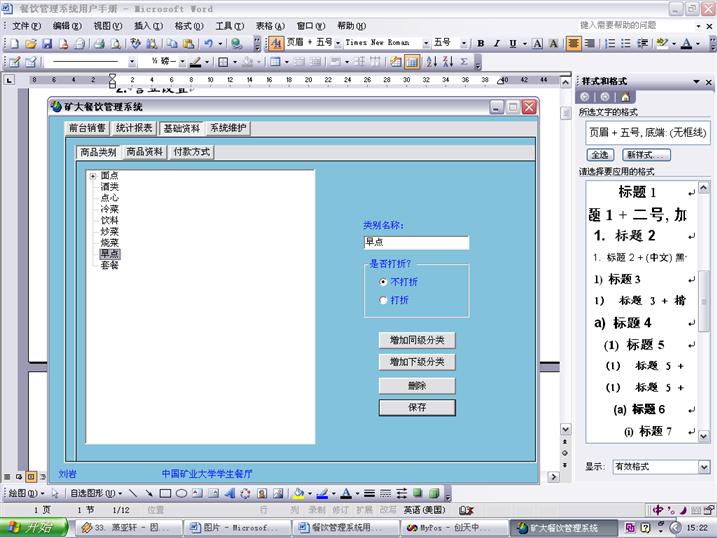Apply italic formatting
This screenshot has width=717, height=538.
(497, 43)
